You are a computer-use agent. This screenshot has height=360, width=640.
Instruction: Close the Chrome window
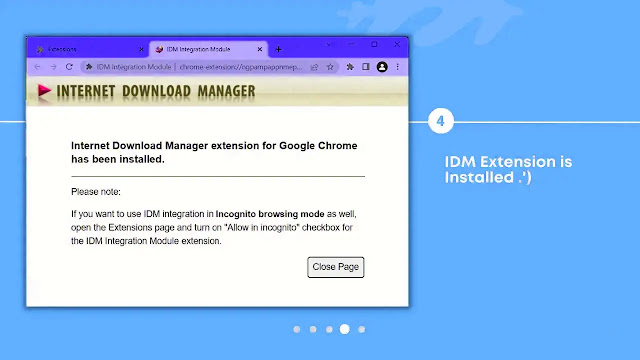(397, 44)
